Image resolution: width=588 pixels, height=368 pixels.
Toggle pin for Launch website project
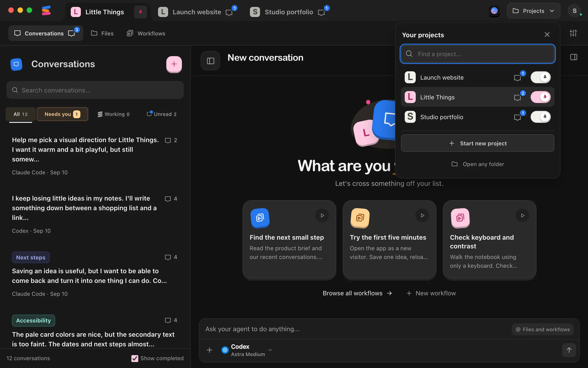[x=540, y=78]
